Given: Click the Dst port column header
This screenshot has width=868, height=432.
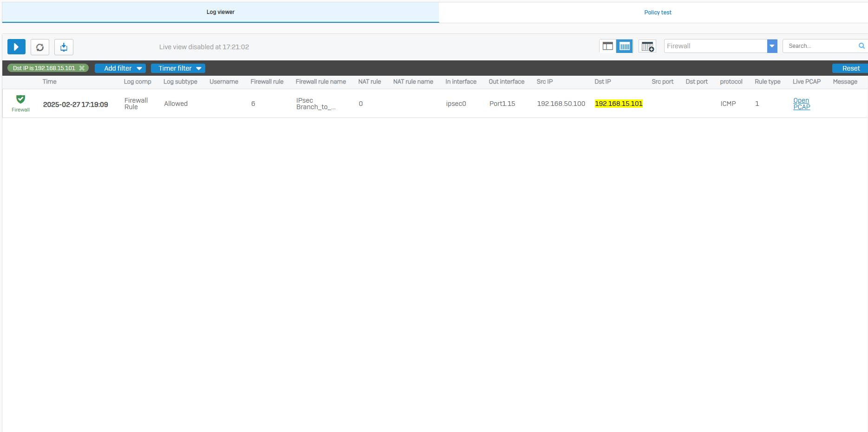Looking at the screenshot, I should (x=697, y=82).
